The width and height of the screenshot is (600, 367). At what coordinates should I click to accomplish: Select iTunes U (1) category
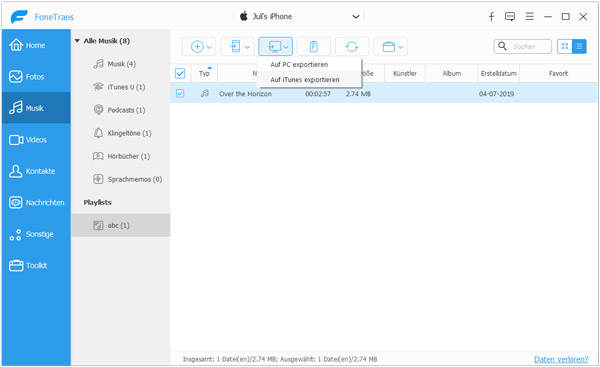121,87
